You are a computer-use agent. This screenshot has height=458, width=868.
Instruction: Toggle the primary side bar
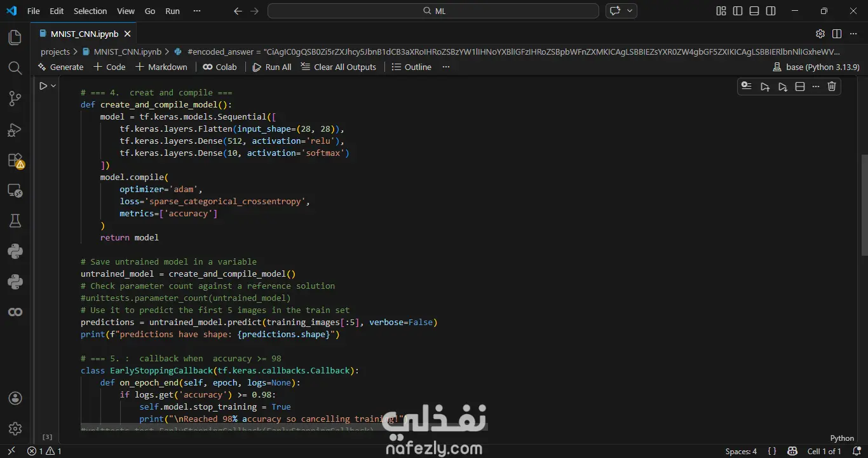pos(738,11)
